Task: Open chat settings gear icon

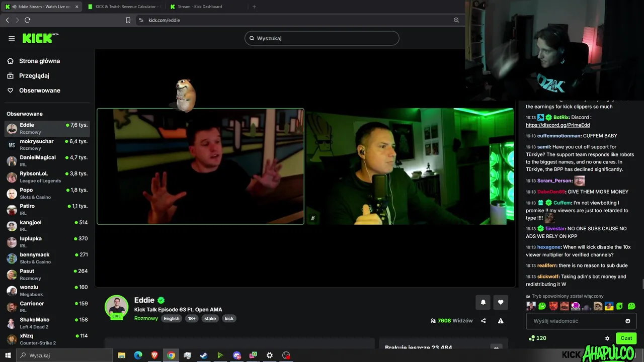Action: tap(607, 338)
